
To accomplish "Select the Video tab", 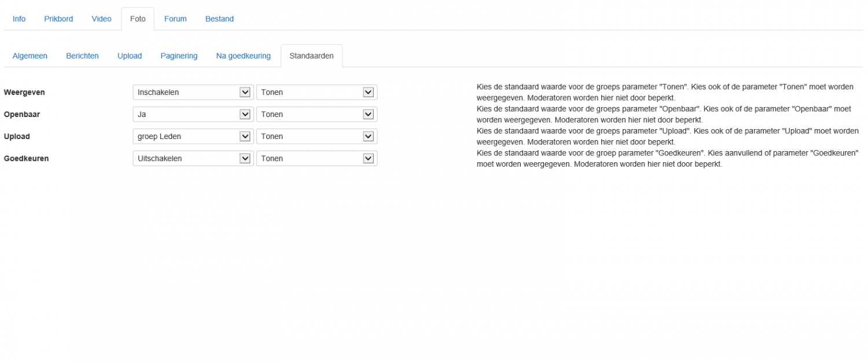I will pyautogui.click(x=101, y=19).
